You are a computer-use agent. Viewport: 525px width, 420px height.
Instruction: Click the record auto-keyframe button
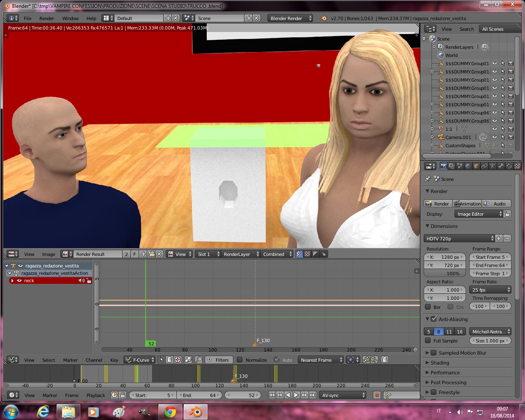tap(377, 395)
